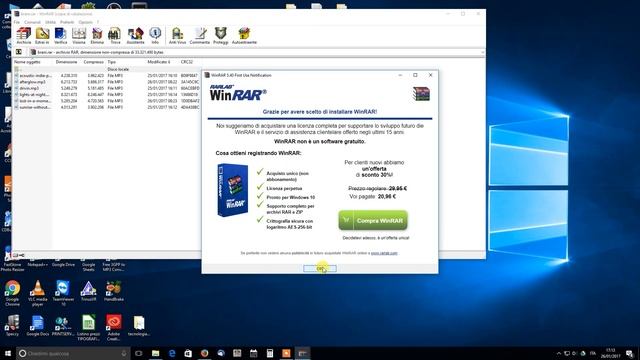The image size is (640, 360).
Task: Open the Google Docs desktop shortcut
Action: tap(38, 325)
